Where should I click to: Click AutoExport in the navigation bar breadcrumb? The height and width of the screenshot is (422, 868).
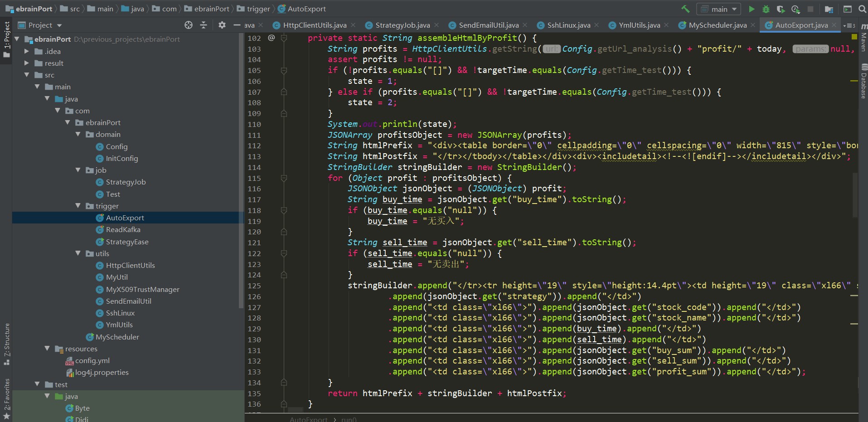coord(302,9)
